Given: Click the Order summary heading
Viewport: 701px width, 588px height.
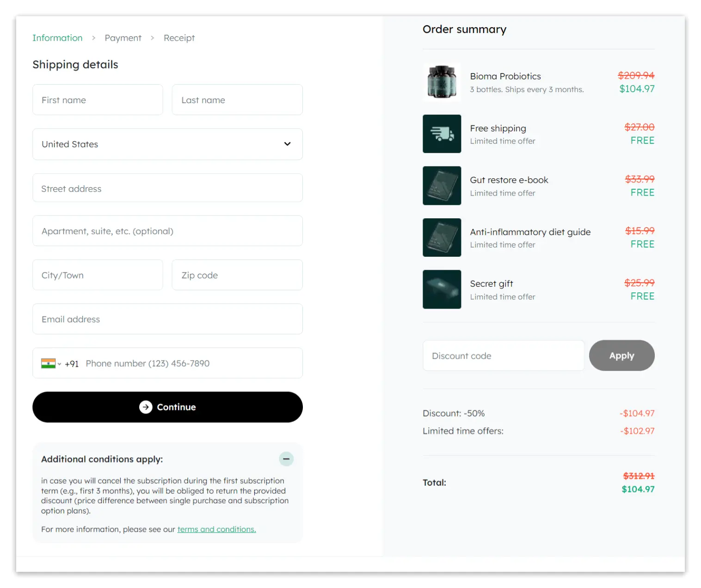Looking at the screenshot, I should [464, 29].
